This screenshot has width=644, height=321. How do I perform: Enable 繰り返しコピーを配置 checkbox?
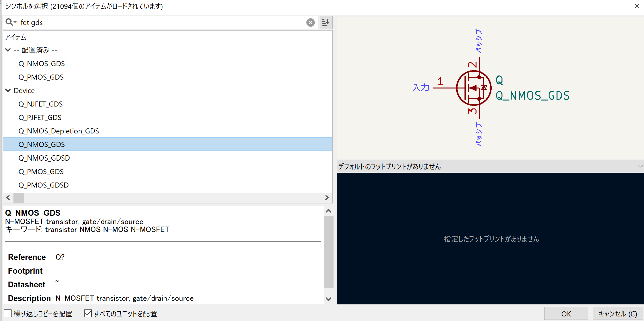pyautogui.click(x=8, y=313)
